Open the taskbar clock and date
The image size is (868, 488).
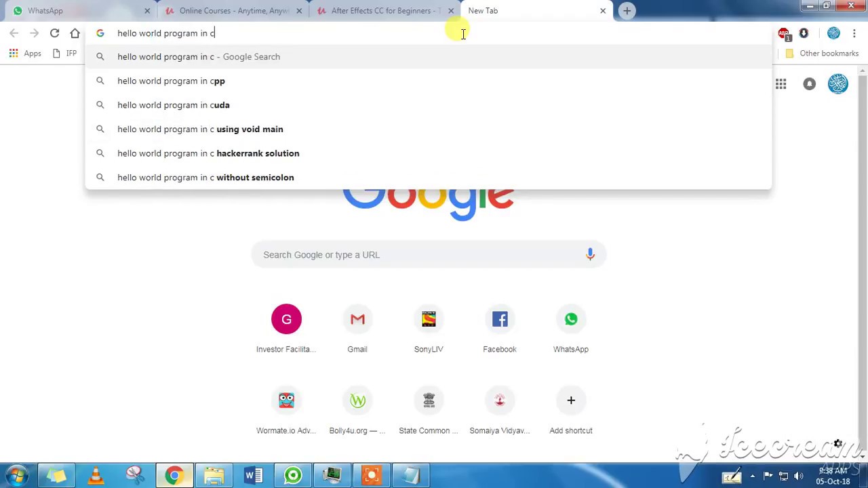[x=833, y=476]
